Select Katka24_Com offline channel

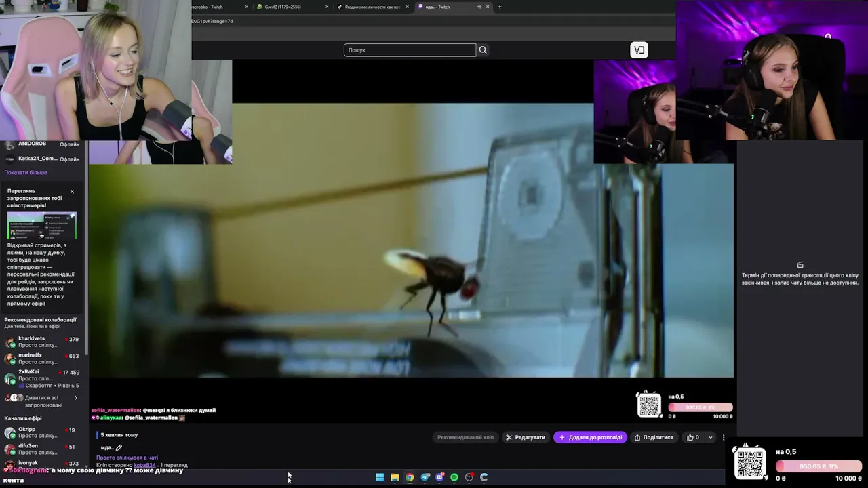tap(41, 159)
